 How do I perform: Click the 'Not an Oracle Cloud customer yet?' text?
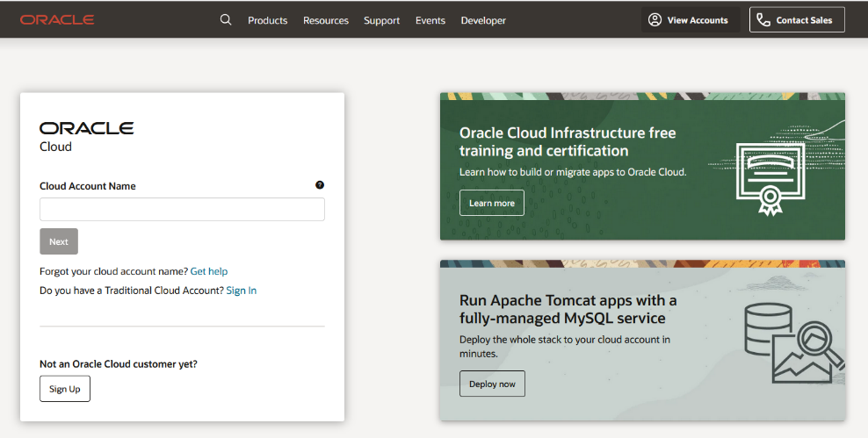coord(119,364)
